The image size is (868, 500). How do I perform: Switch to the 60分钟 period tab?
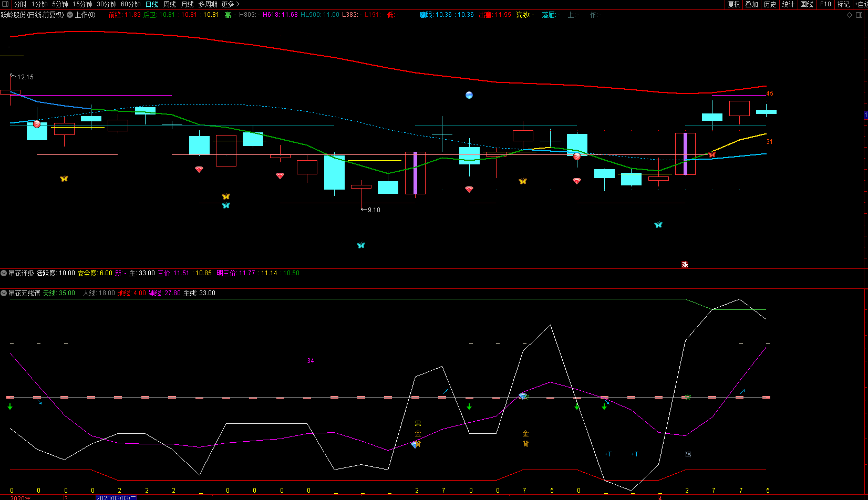[131, 4]
